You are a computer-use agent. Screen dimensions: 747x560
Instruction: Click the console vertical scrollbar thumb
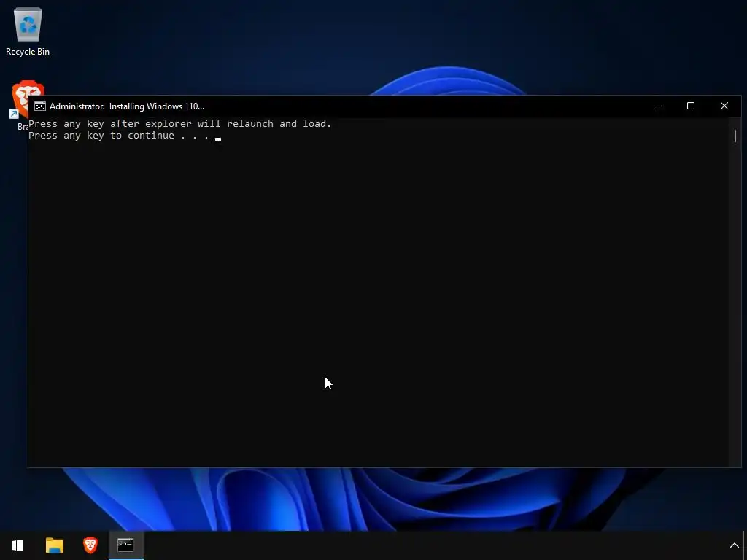[x=735, y=136]
